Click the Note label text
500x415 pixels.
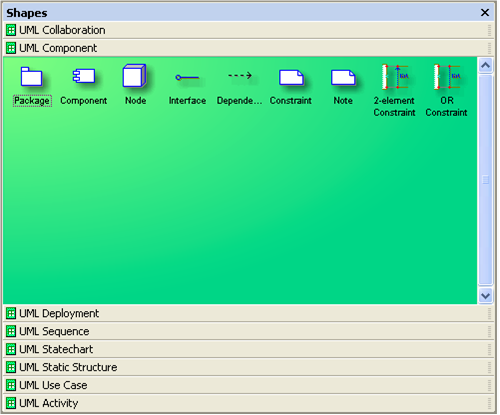click(343, 101)
